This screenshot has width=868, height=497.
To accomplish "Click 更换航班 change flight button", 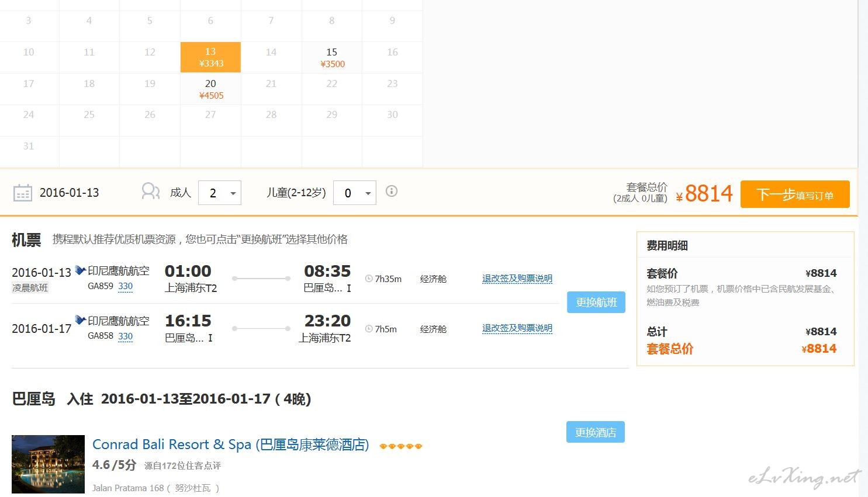I will (596, 302).
